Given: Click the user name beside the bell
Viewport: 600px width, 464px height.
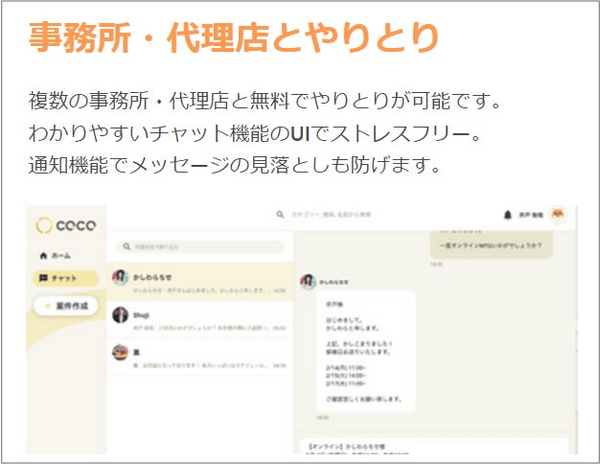Looking at the screenshot, I should coord(530,214).
